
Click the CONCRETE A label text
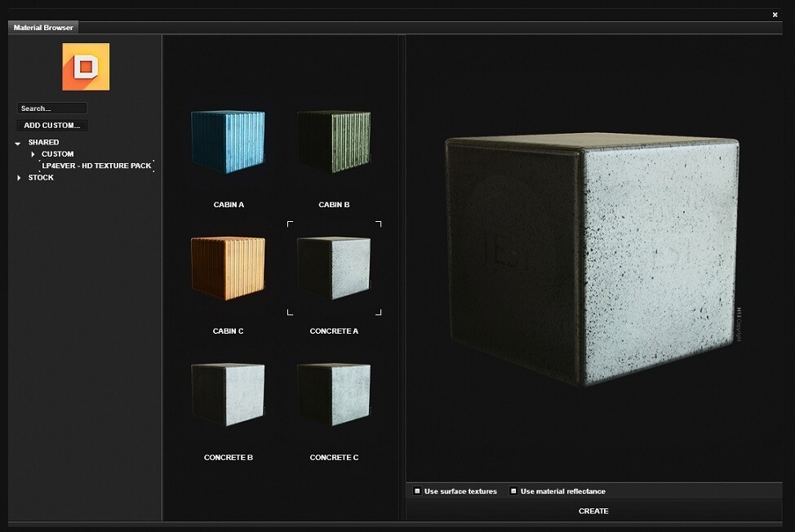334,331
